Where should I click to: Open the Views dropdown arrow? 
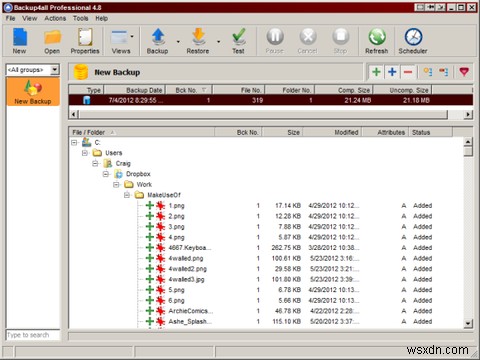[x=132, y=36]
